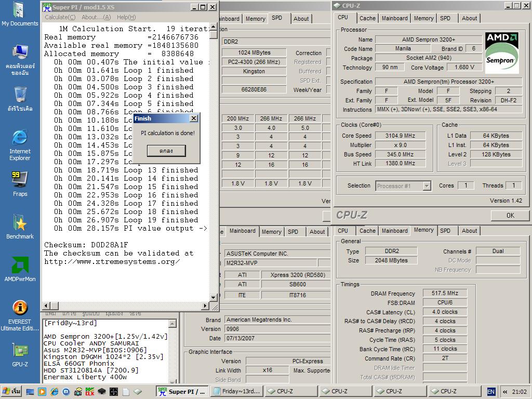Select CPU tab in bottom-right CPU-Z window
This screenshot has width=532, height=399.
coord(343,231)
